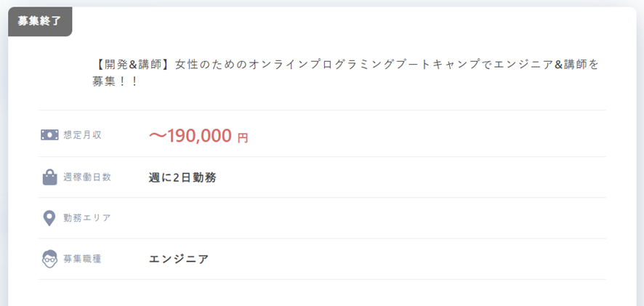
Task: Click the 募集終了 status badge
Action: (40, 21)
